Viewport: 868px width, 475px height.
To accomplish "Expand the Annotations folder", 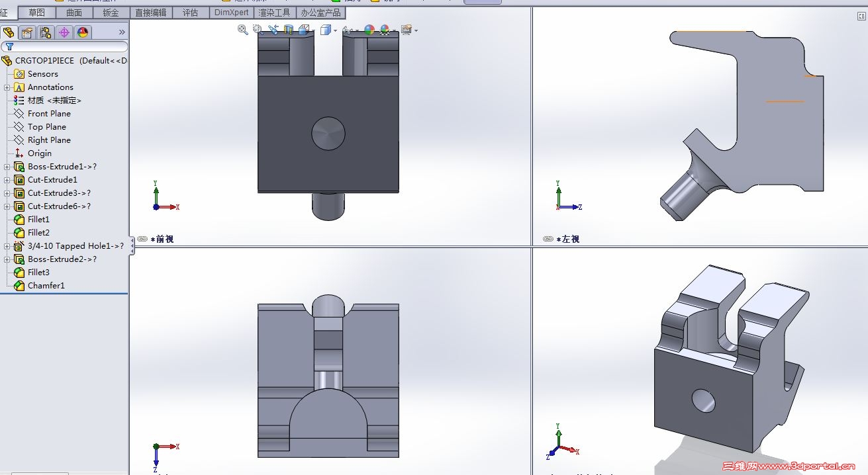I will tap(7, 87).
